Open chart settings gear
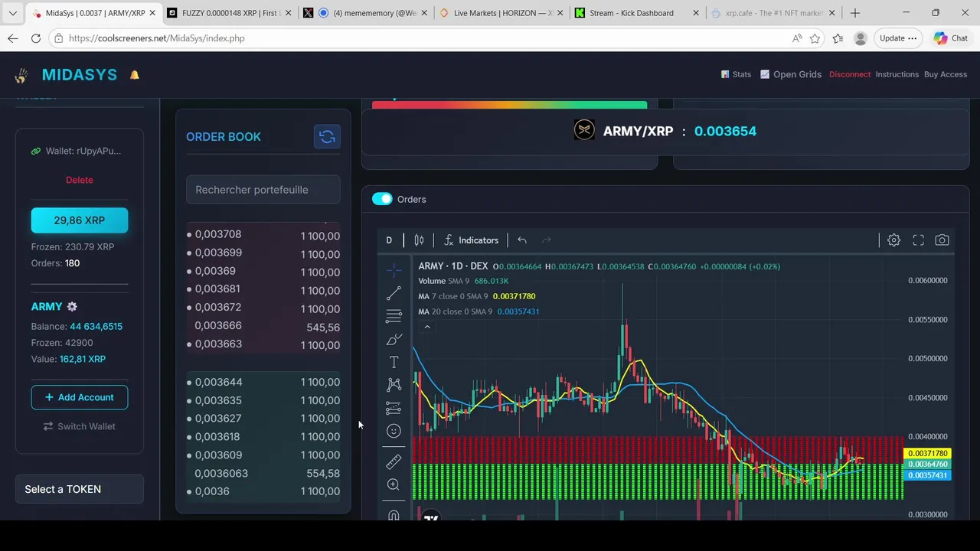The height and width of the screenshot is (551, 980). [893, 240]
